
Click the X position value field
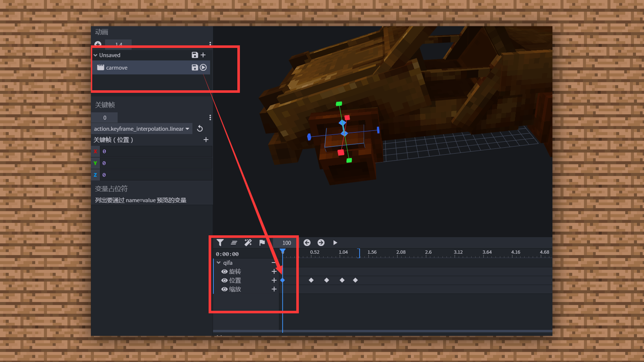click(156, 152)
